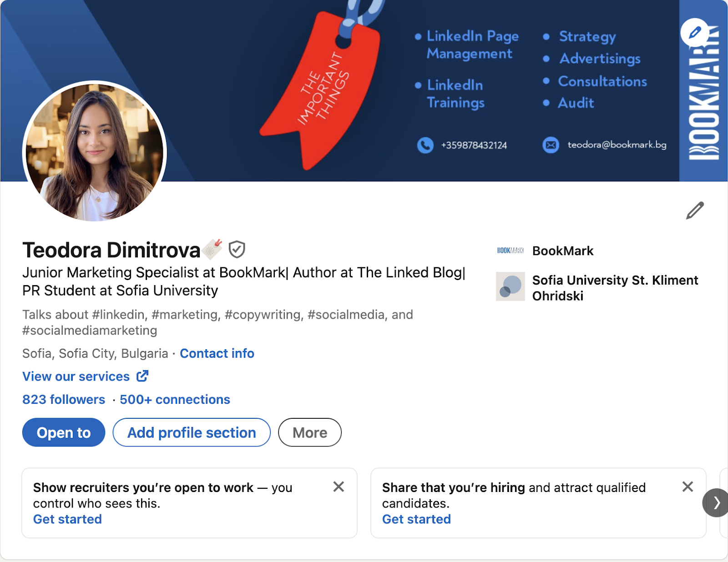
Task: Open the BookMark company link
Action: click(x=563, y=251)
